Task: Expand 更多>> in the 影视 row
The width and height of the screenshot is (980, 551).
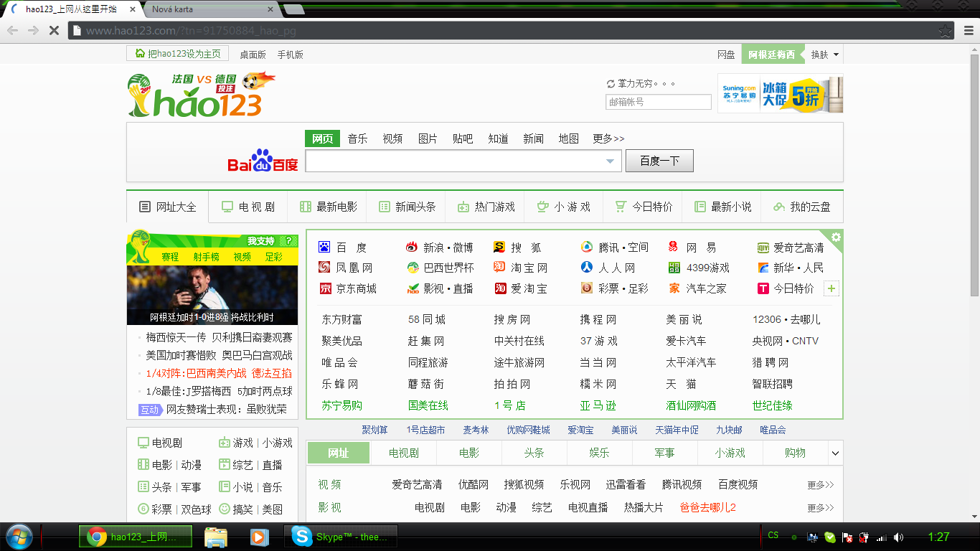Action: point(821,508)
